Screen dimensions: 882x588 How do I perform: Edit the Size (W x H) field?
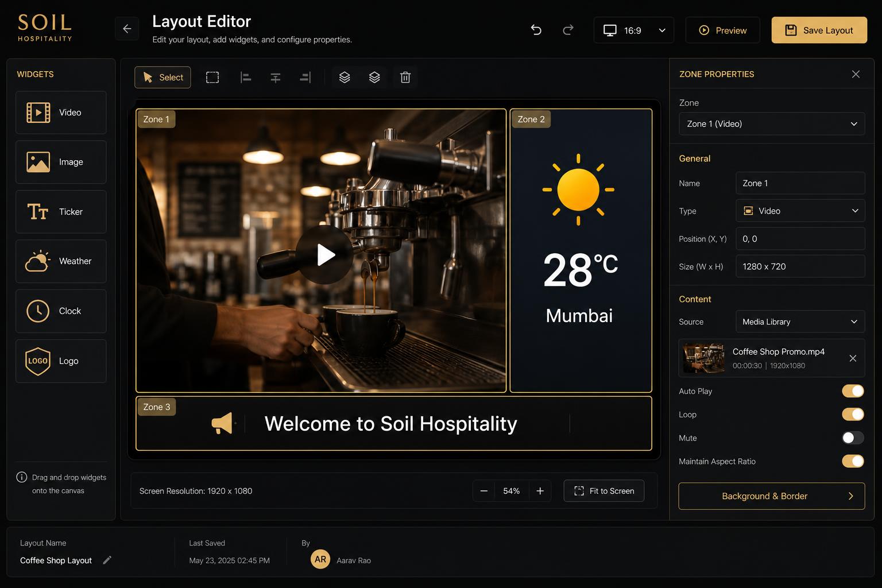click(800, 266)
